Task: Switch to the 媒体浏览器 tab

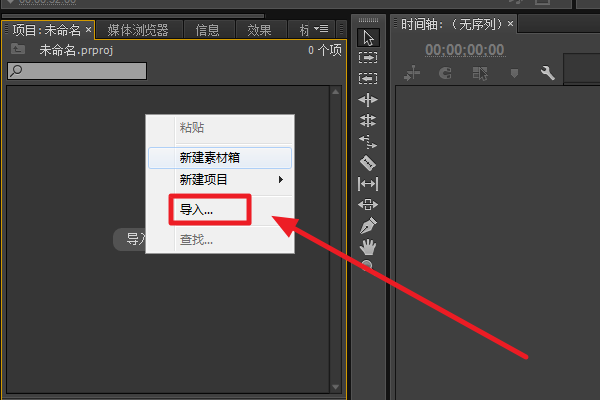Action: point(138,30)
